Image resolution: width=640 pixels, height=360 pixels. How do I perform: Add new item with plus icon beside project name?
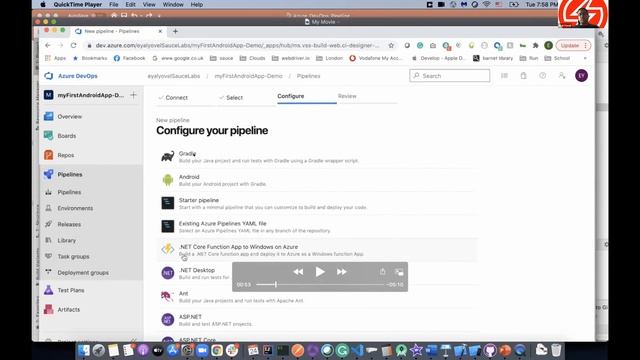click(x=133, y=95)
